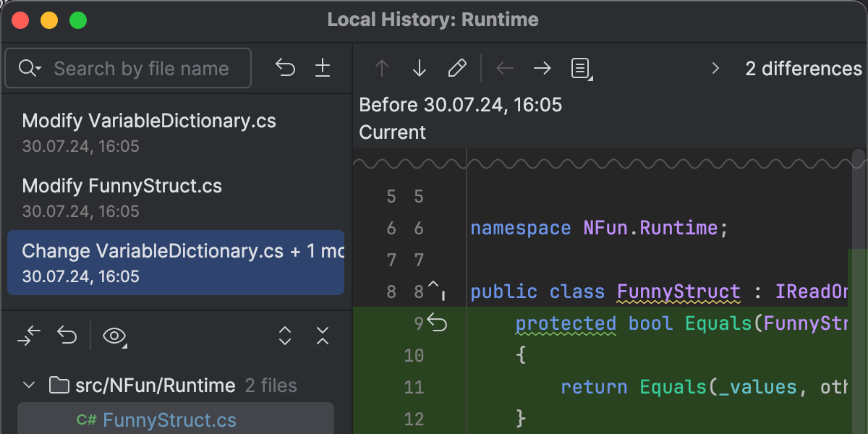This screenshot has width=868, height=434.
Task: Collapse the src/NFun/Runtime folder
Action: coord(30,386)
